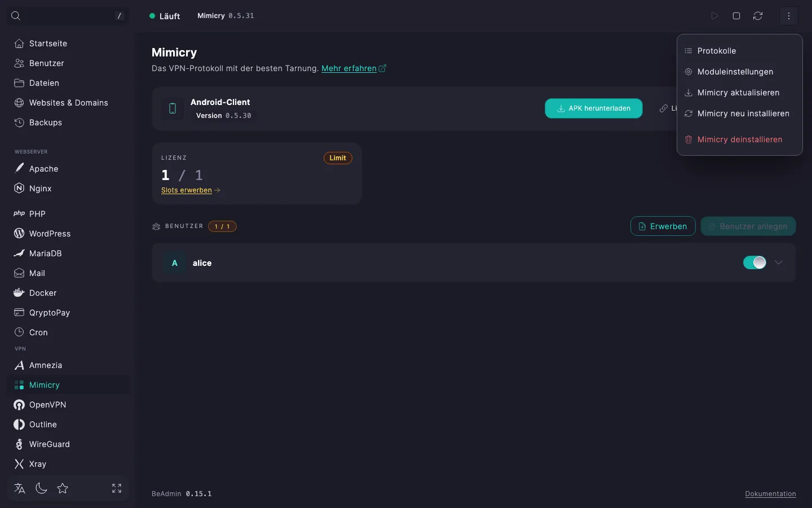The height and width of the screenshot is (508, 812).
Task: Open the Dokumentation link at bottom
Action: [770, 494]
